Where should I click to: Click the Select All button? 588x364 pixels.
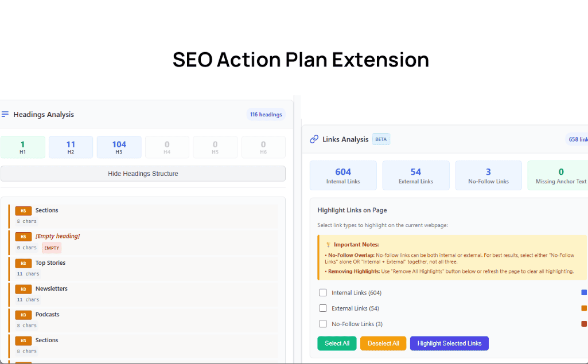[337, 343]
